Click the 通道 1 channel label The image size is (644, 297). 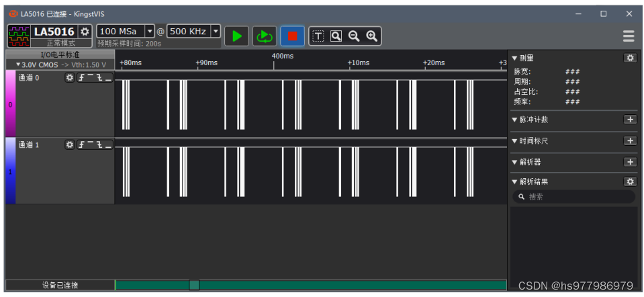click(29, 144)
